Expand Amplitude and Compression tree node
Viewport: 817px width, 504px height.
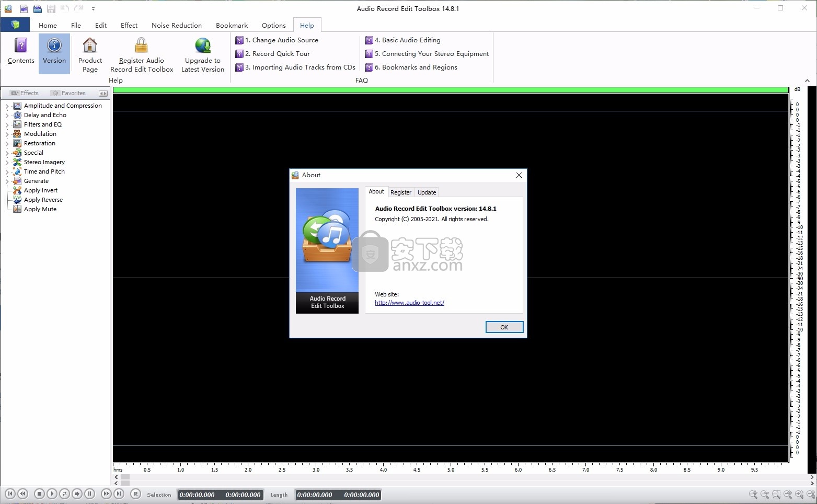pos(7,106)
